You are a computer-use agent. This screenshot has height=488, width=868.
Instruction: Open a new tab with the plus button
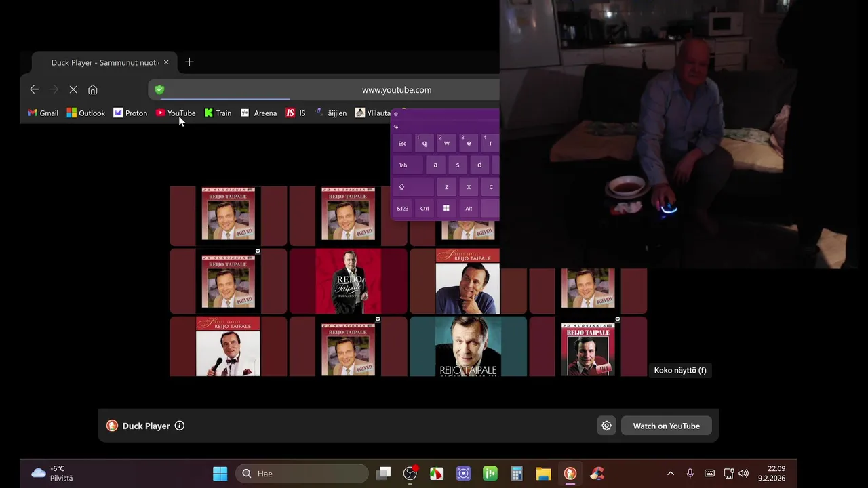coord(189,62)
